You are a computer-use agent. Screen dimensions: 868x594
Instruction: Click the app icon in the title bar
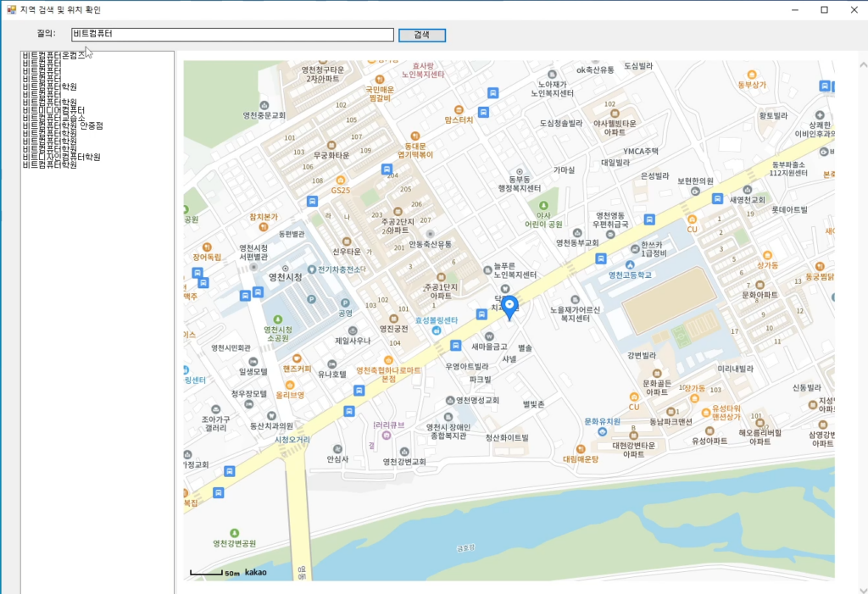coord(12,9)
